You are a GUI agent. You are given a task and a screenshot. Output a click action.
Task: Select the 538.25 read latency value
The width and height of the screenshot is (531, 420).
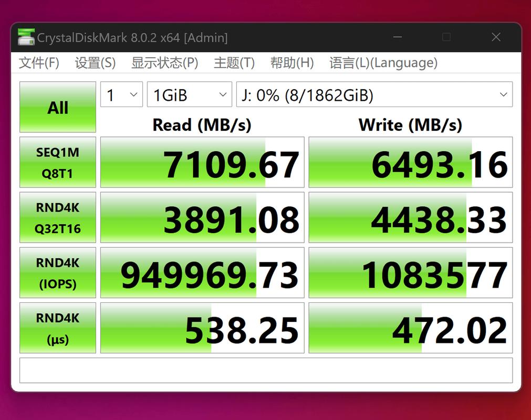202,328
